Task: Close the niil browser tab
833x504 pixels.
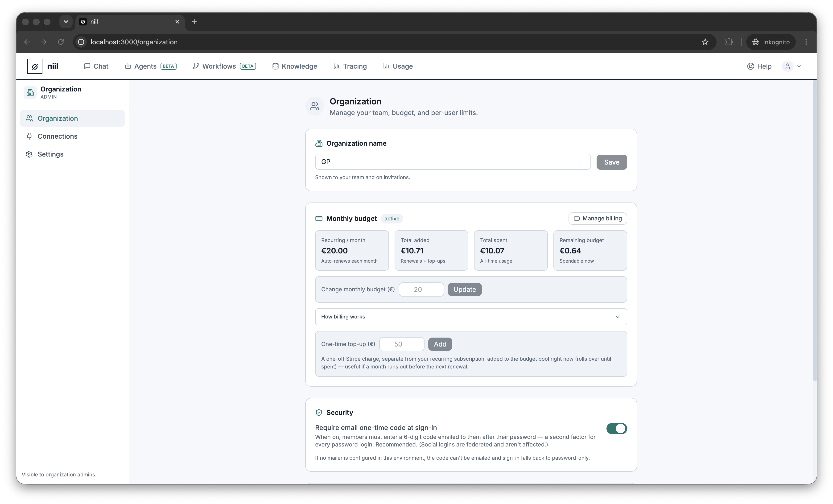Action: [x=177, y=22]
